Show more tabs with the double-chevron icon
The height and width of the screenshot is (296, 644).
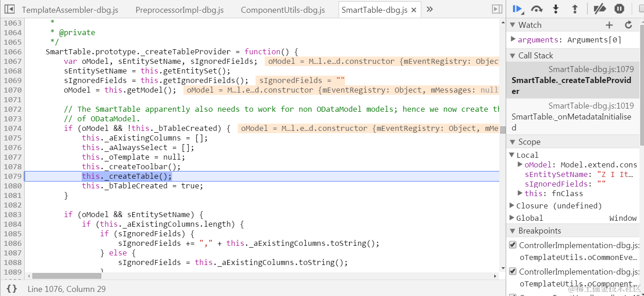pyautogui.click(x=429, y=9)
